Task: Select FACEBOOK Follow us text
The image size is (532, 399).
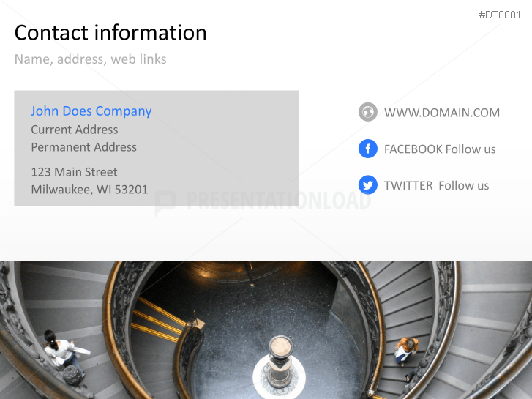Action: pyautogui.click(x=440, y=149)
